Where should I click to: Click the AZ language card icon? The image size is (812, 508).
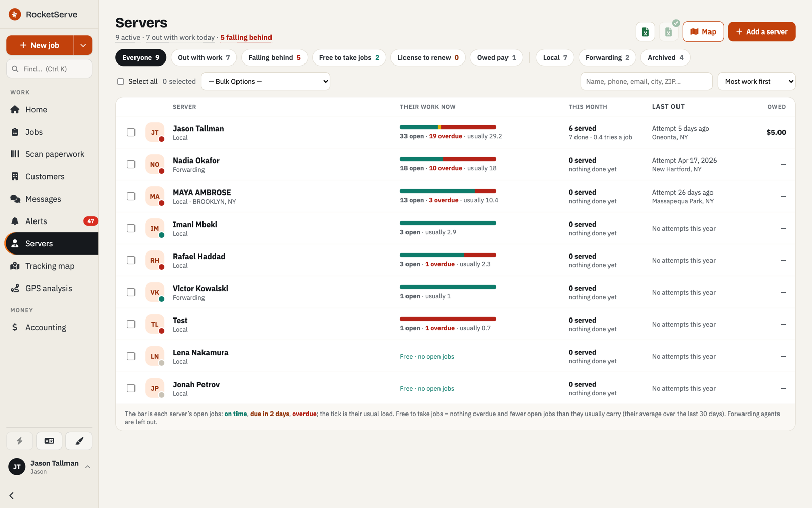[49, 441]
